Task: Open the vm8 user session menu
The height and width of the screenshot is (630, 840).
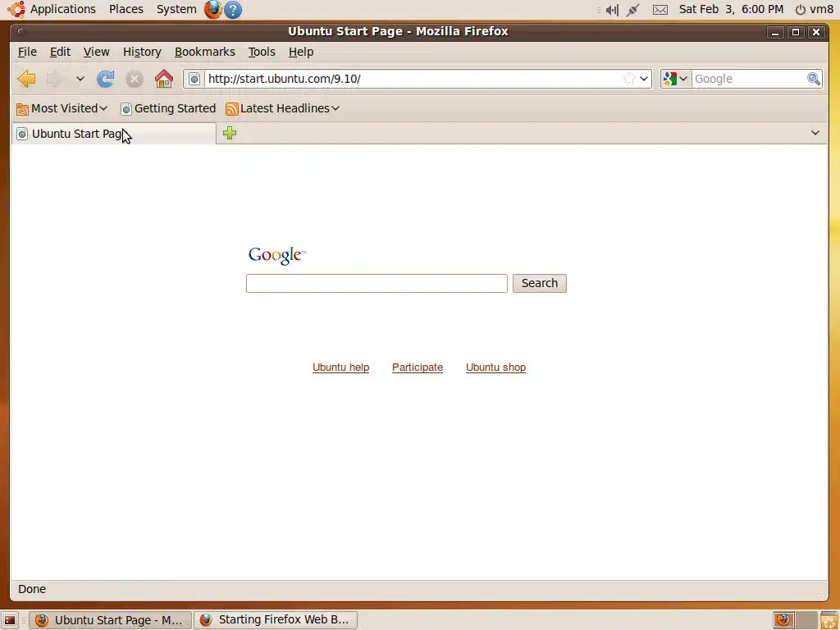Action: click(815, 9)
